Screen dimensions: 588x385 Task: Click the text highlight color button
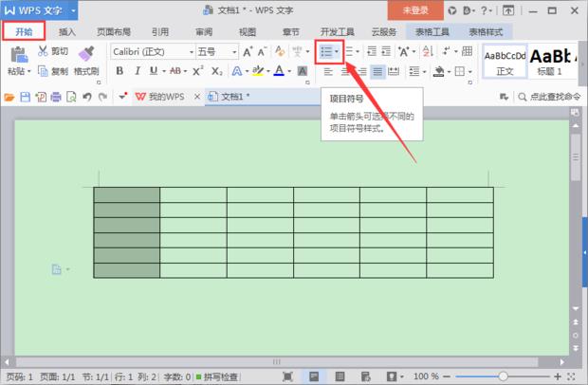pos(258,70)
